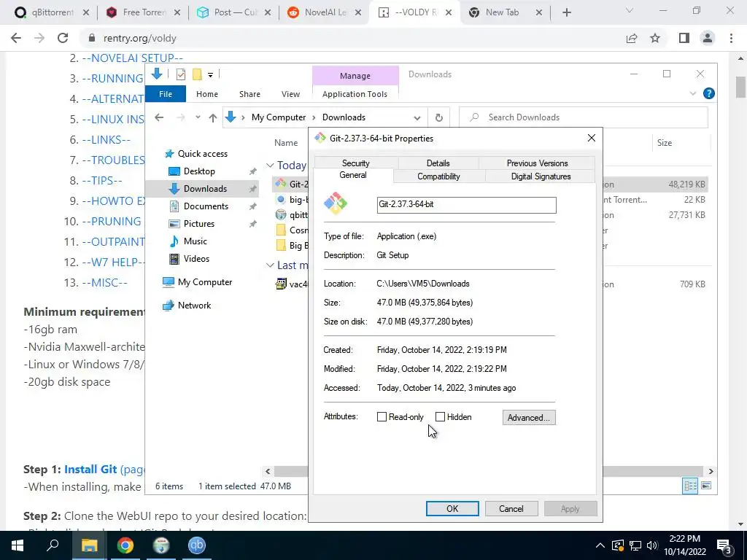
Task: Expand the address bar history dropdown
Action: (417, 117)
